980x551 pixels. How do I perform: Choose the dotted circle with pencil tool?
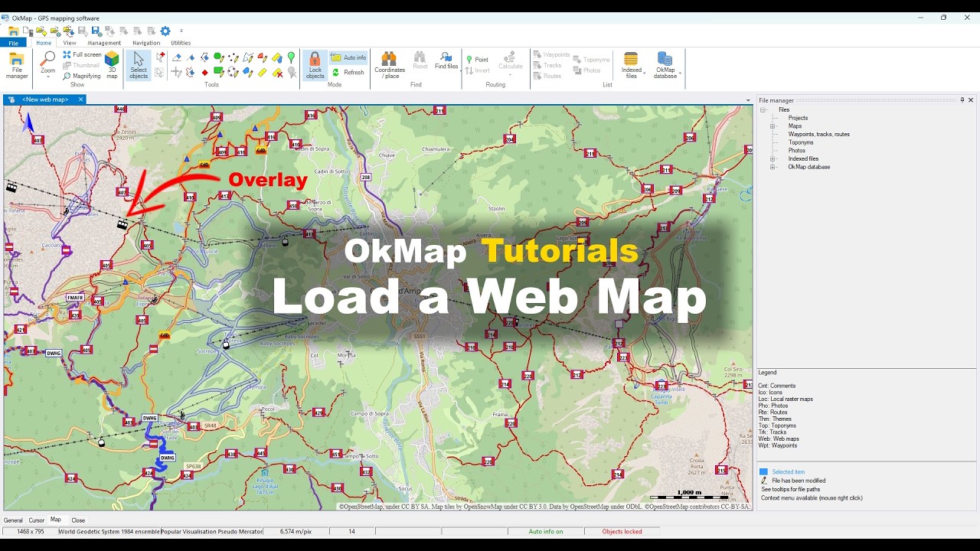pos(234,73)
